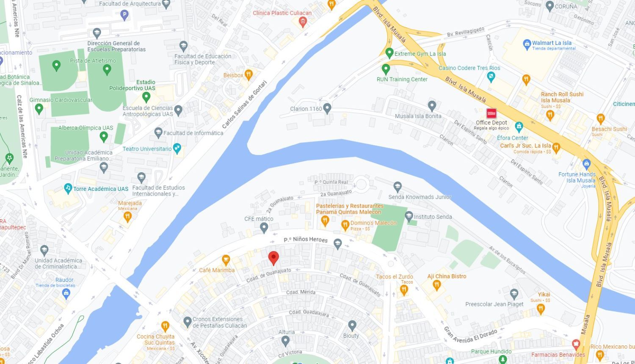Image resolution: width=635 pixels, height=364 pixels.
Task: Select the Fortune Hands Isla Musala marker
Action: point(586,163)
